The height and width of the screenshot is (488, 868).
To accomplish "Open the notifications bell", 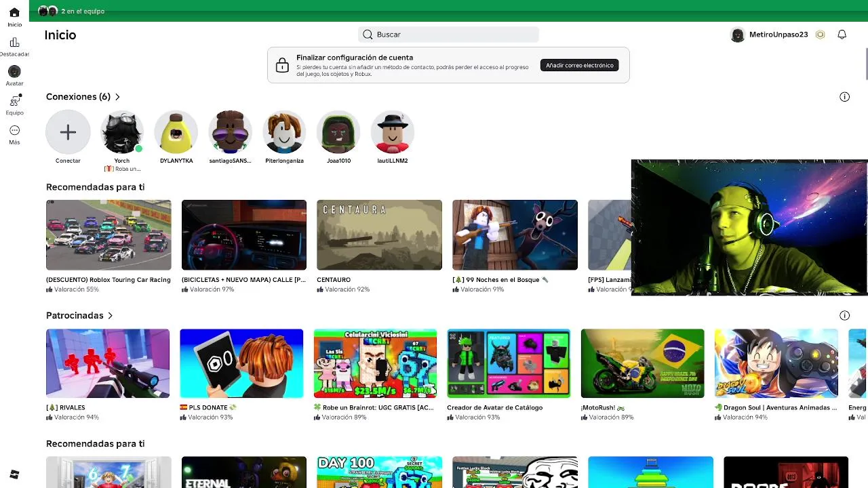I will pos(842,35).
